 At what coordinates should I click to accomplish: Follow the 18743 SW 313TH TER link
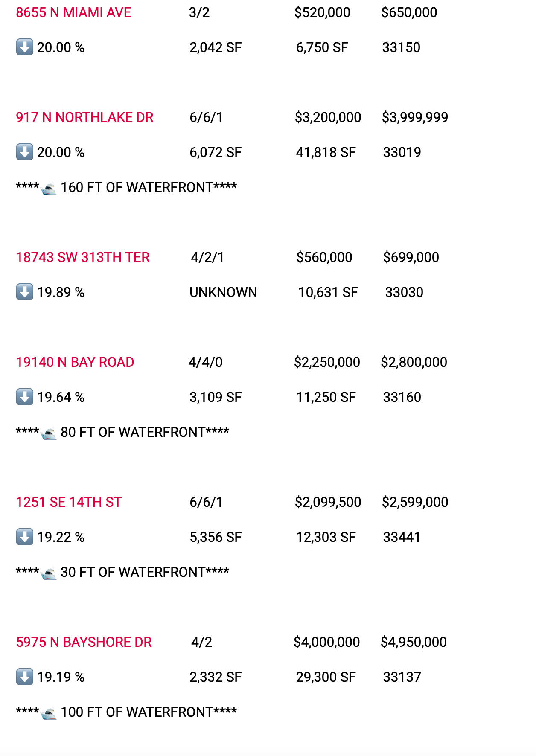83,257
